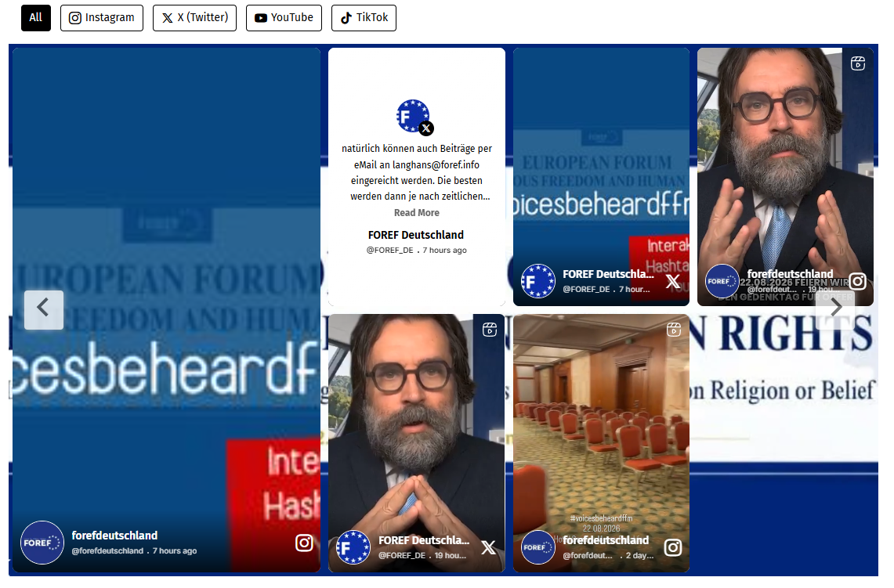Image resolution: width=894 pixels, height=588 pixels.
Task: Click the text 'natürlich können auch Beiträge per'
Action: pos(417,149)
